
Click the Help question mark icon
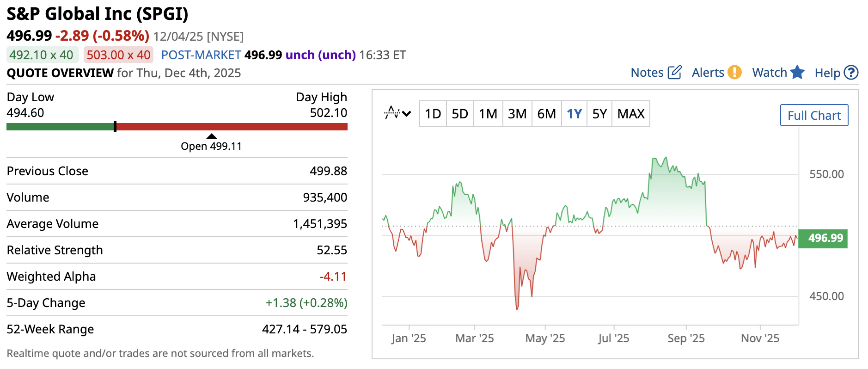pyautogui.click(x=851, y=73)
